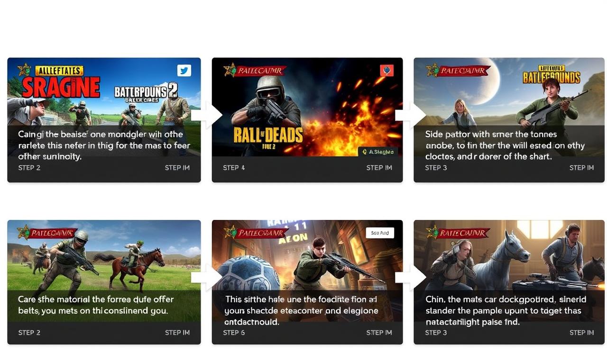Click 'STEP IM' on the STEP 6 card
This screenshot has width=607, height=364.
tap(379, 333)
